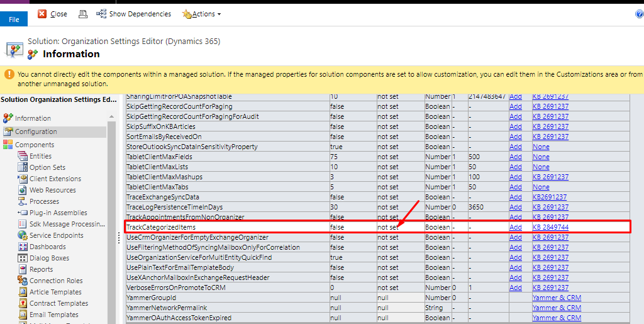Click the sidebar scroll up arrow
The image size is (644, 324).
(112, 117)
